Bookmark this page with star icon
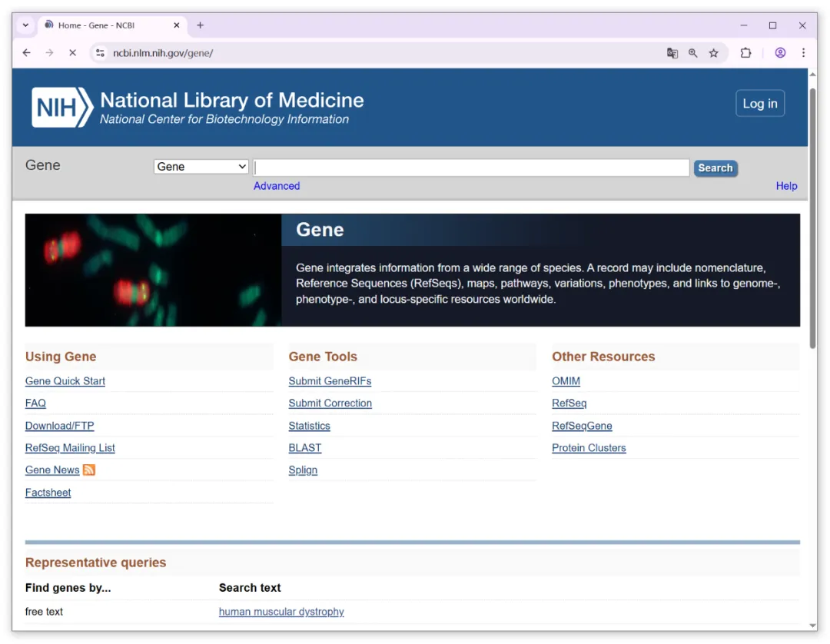 click(x=713, y=53)
